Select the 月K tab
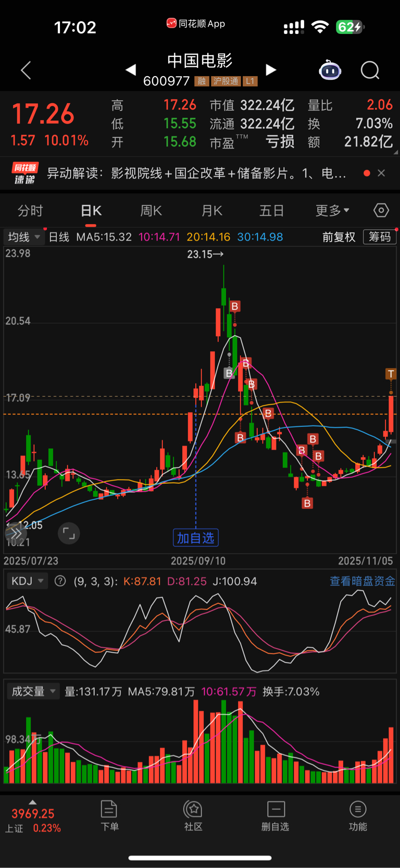This screenshot has width=400, height=868. (x=212, y=211)
